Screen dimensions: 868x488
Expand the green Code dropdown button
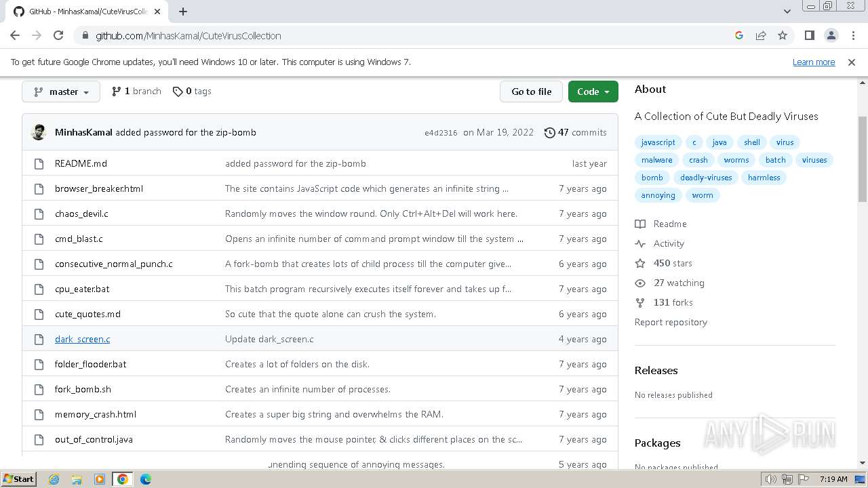pos(593,91)
